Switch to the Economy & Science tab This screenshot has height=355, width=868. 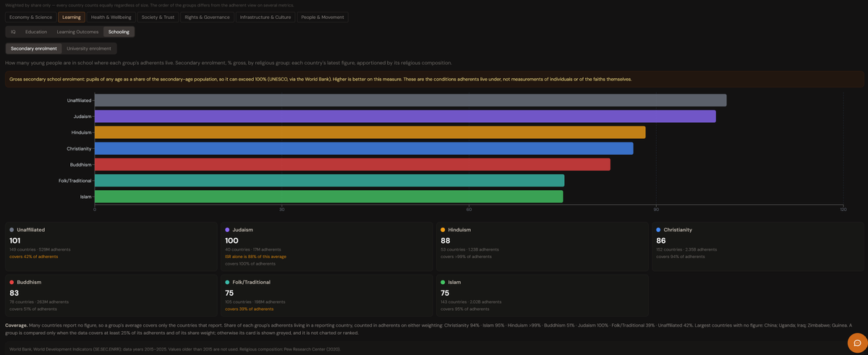(30, 17)
